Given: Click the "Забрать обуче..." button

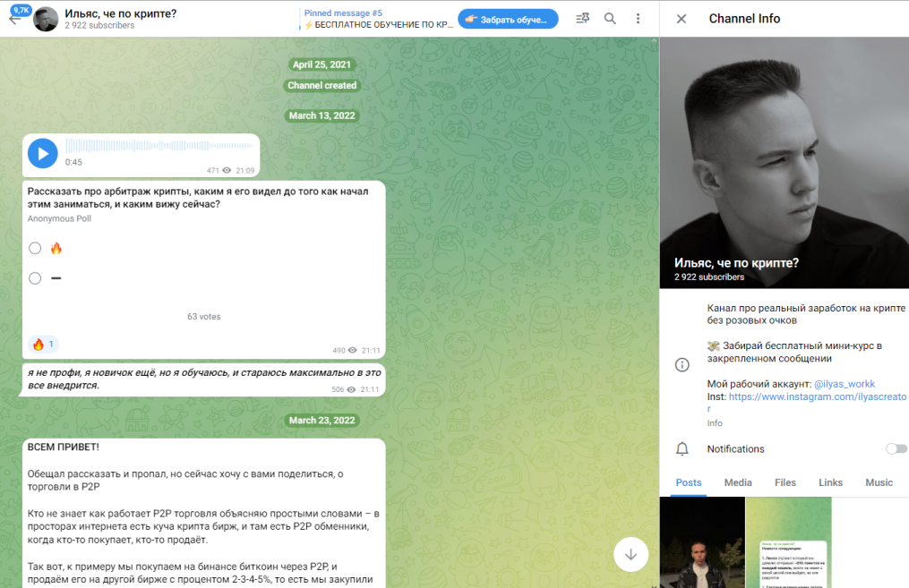Looking at the screenshot, I should point(508,19).
